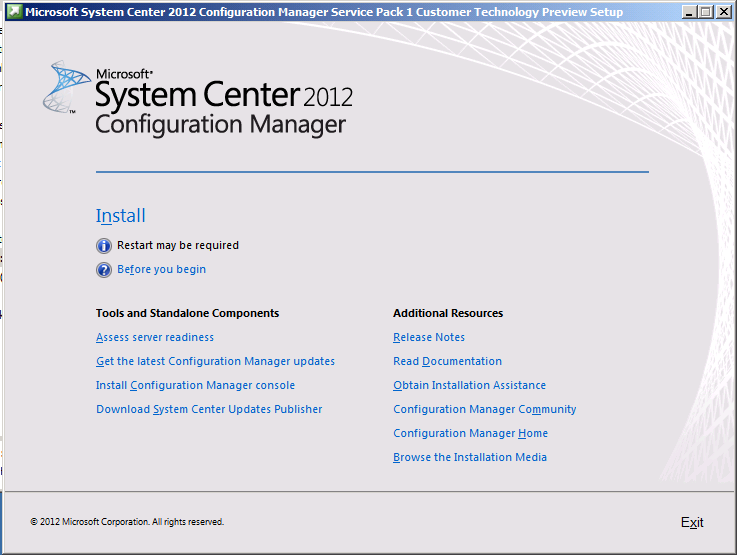Click the Microsoft copyright notice

[x=127, y=522]
